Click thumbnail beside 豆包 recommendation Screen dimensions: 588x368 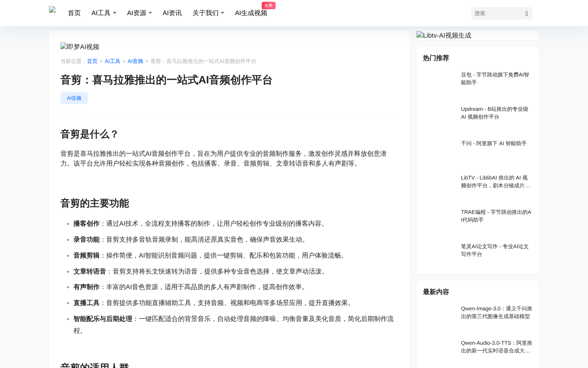[x=439, y=83]
